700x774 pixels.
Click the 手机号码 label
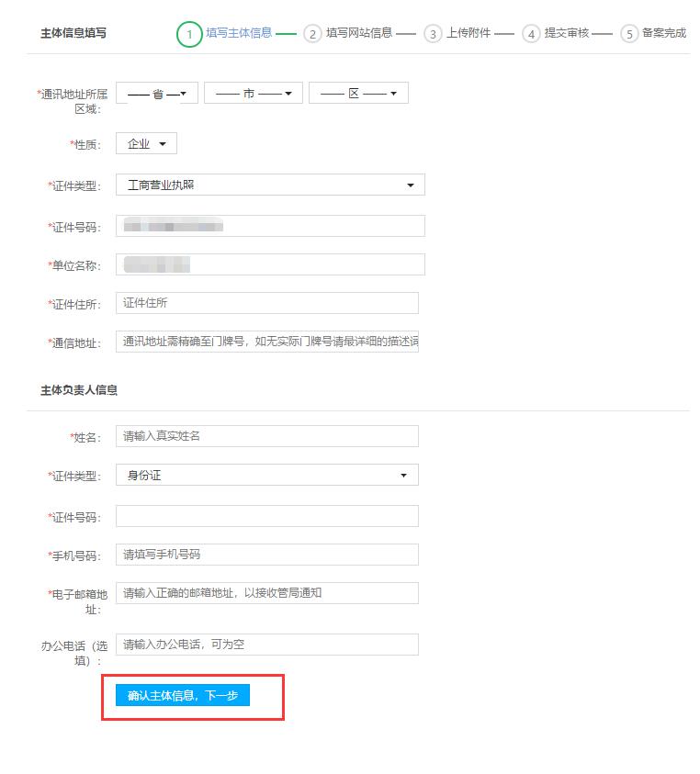[x=74, y=555]
